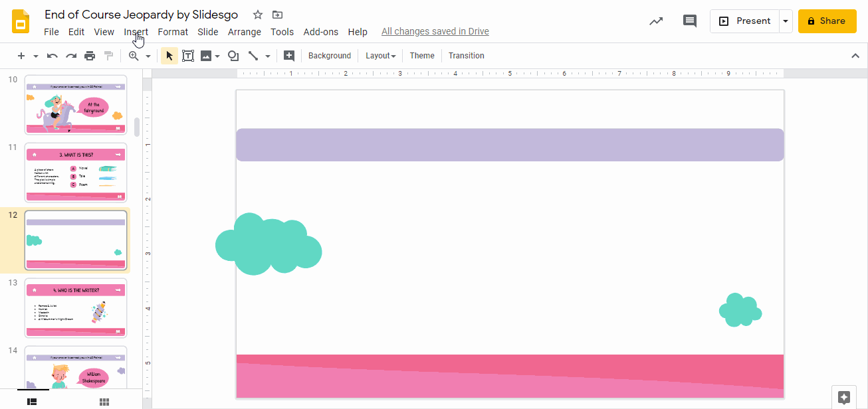This screenshot has width=868, height=409.
Task: Open the Insert menu
Action: coord(136,31)
